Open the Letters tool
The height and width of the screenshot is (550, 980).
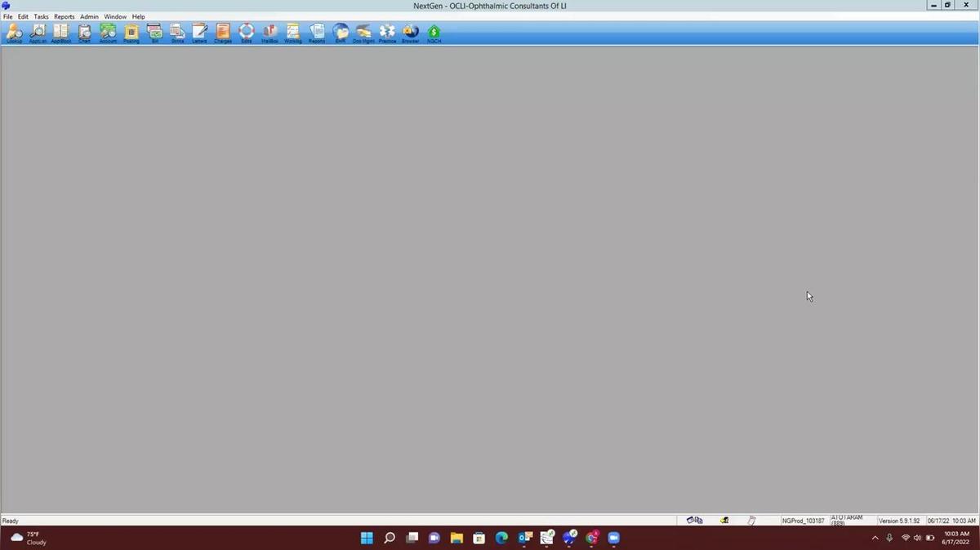[199, 33]
